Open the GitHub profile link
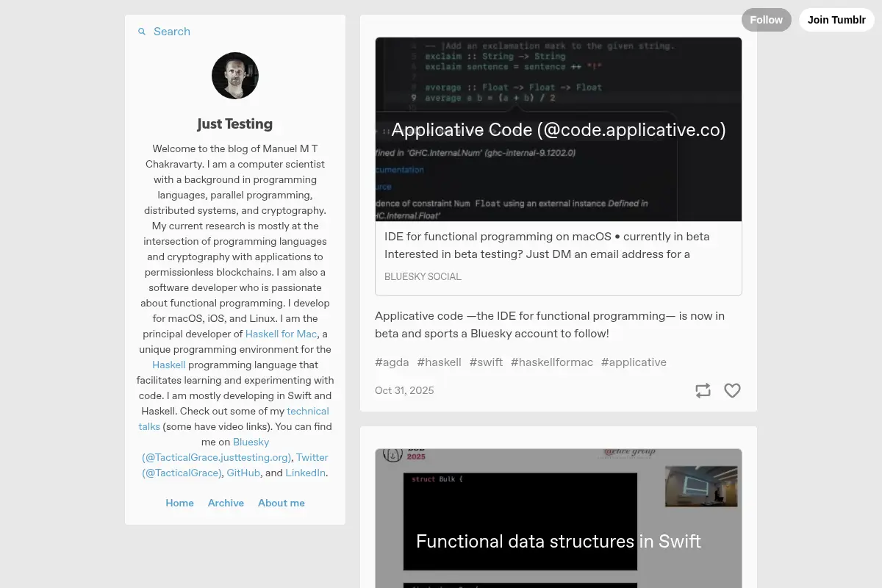The image size is (882, 588). 243,473
